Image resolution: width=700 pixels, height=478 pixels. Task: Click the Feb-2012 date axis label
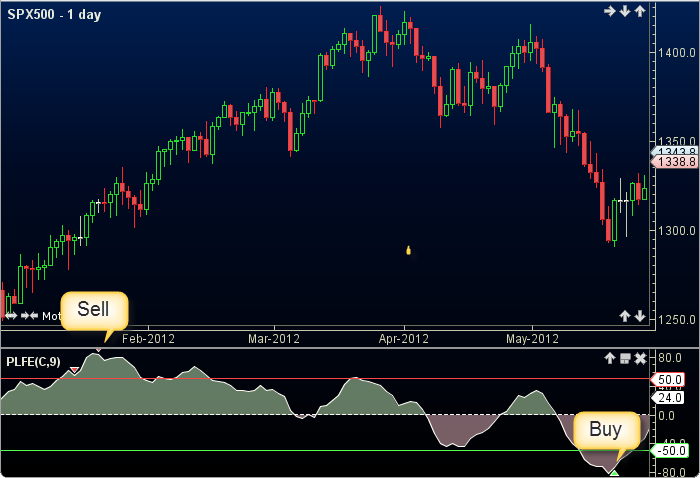click(x=148, y=339)
